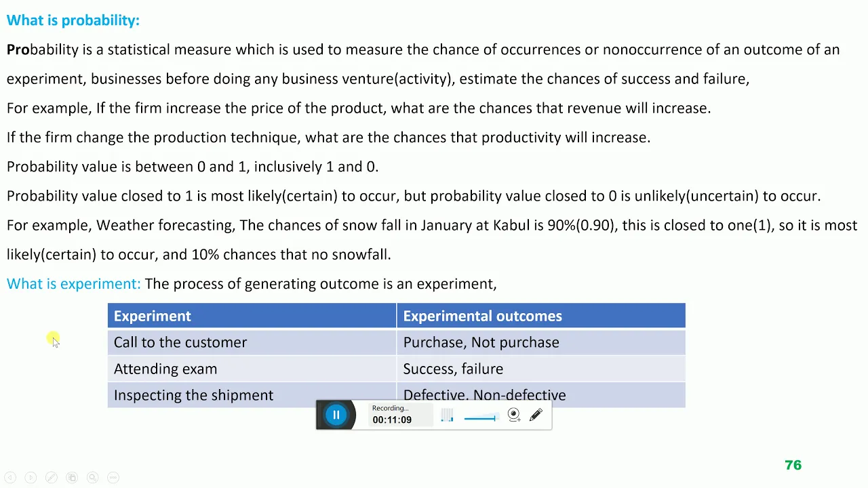The height and width of the screenshot is (488, 868).
Task: Click the 'Inspecting the shipment' cell
Action: click(x=252, y=395)
